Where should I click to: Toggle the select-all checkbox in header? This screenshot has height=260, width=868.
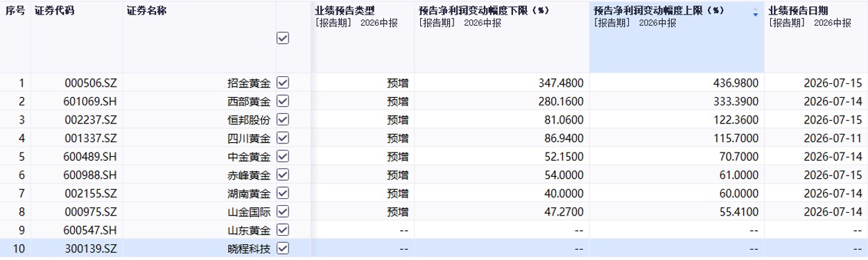tap(283, 39)
